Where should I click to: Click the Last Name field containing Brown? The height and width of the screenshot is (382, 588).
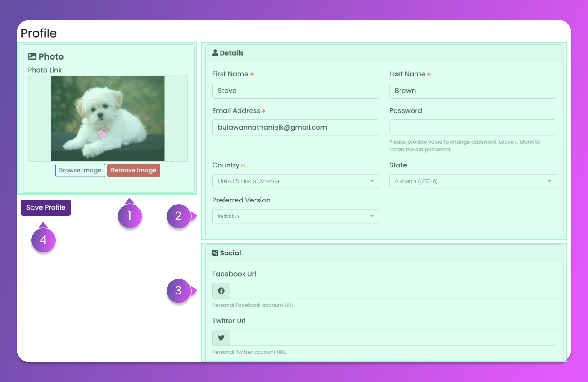472,91
